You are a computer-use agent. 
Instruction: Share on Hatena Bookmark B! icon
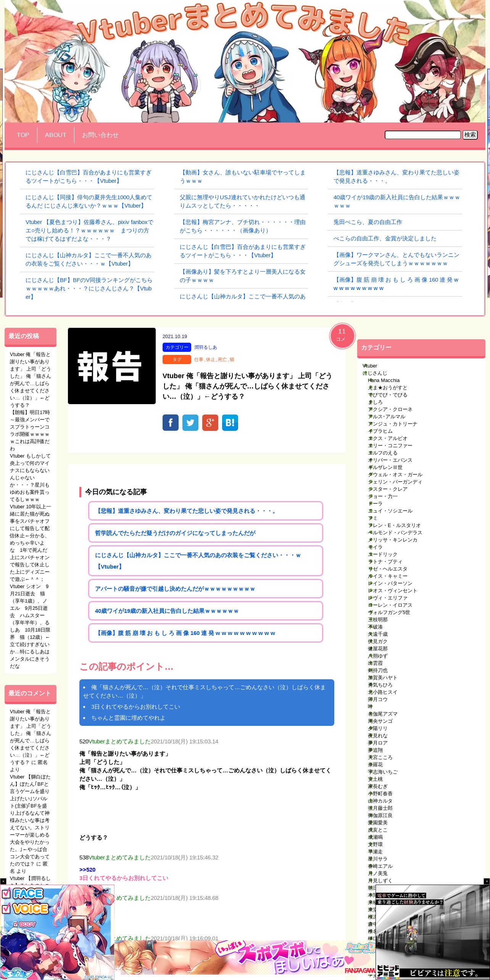230,422
